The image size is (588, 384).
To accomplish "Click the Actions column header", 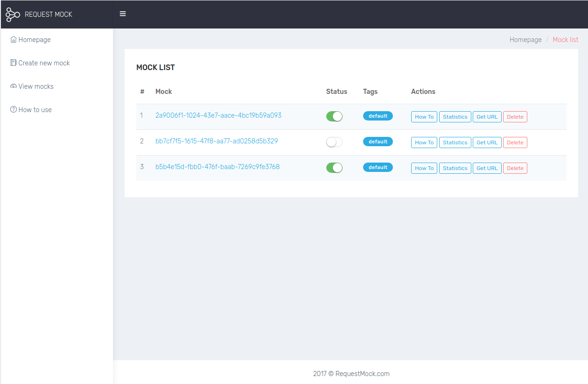I will [x=423, y=92].
